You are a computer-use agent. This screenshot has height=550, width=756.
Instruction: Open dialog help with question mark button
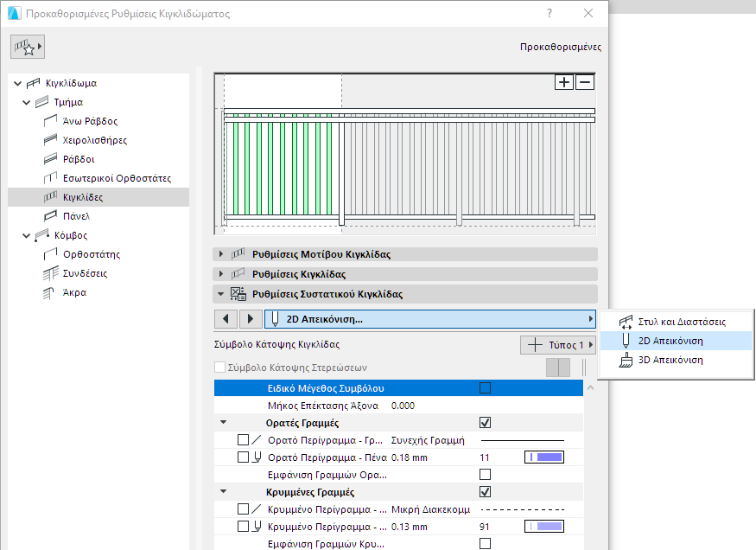[550, 13]
